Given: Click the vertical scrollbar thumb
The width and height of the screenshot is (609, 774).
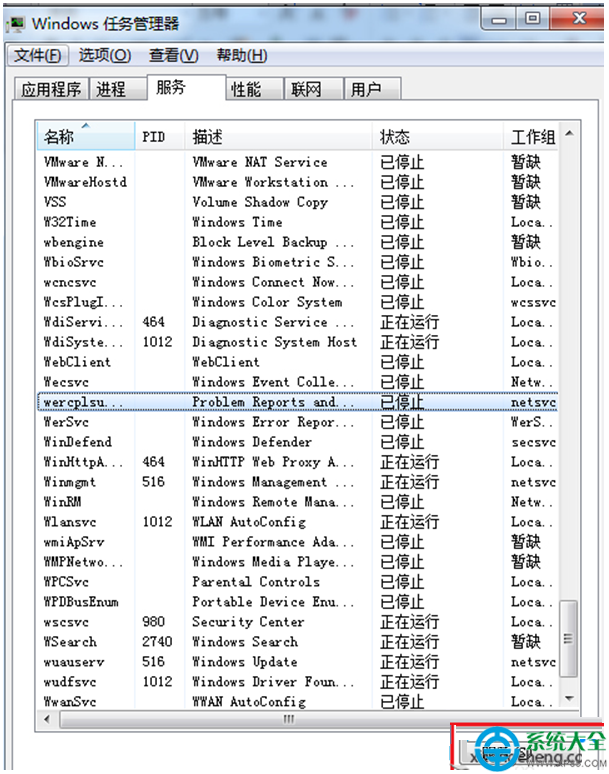Looking at the screenshot, I should click(569, 639).
